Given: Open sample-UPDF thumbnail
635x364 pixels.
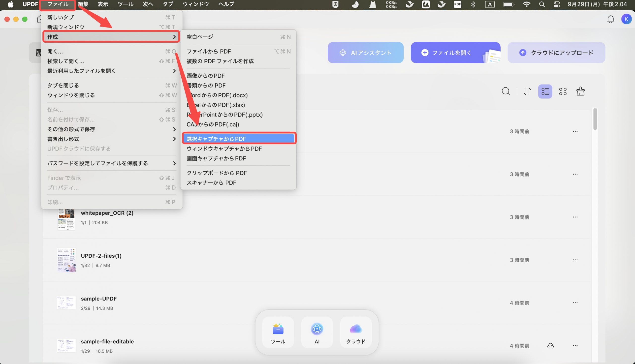Looking at the screenshot, I should click(x=66, y=303).
